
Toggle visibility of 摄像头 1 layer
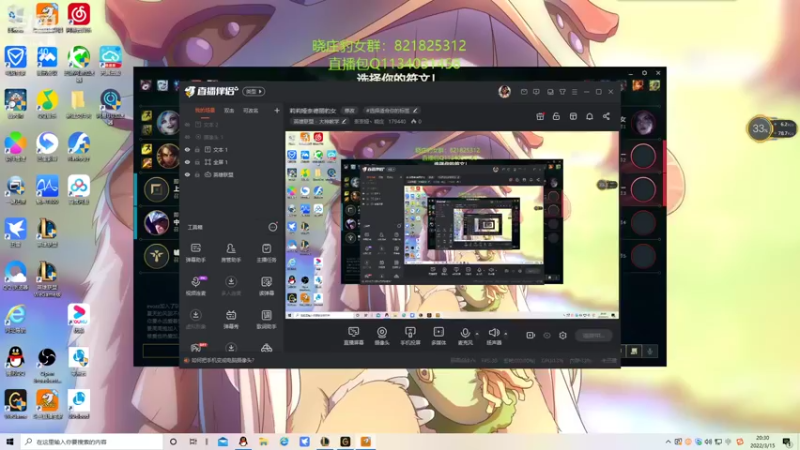tap(187, 137)
